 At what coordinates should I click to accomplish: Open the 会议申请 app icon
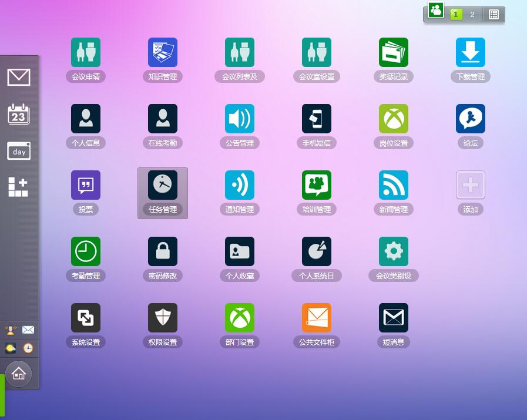point(86,52)
